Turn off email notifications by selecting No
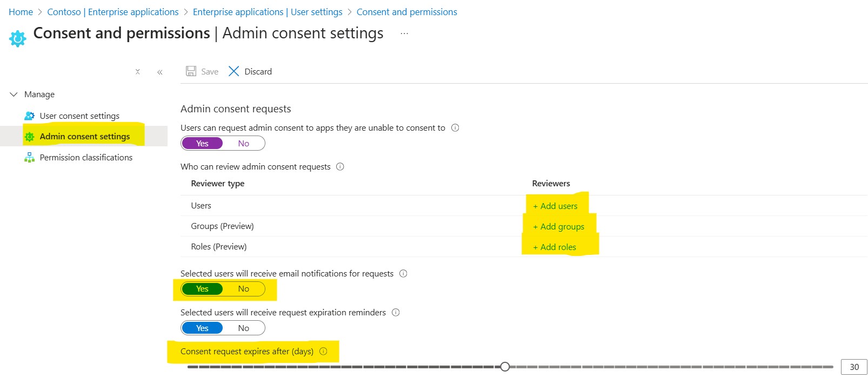Image resolution: width=868 pixels, height=378 pixels. pyautogui.click(x=244, y=289)
